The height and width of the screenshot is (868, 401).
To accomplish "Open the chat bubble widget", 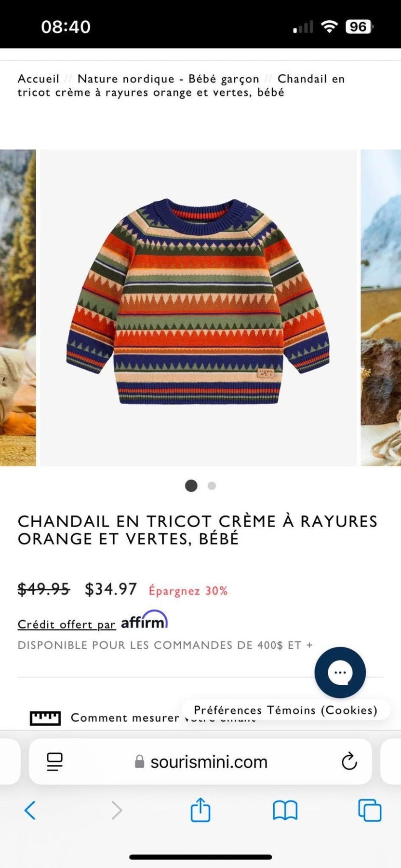I will pos(340,672).
